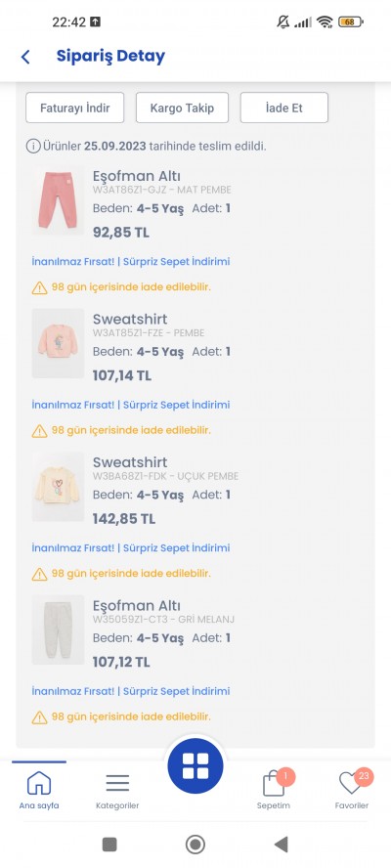The width and height of the screenshot is (391, 868).
Task: Open Kategoriler hamburger icon
Action: (117, 783)
